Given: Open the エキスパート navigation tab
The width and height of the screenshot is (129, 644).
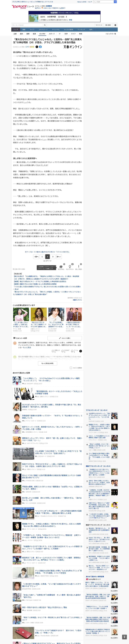Looking at the screenshot, I should coord(43,30).
